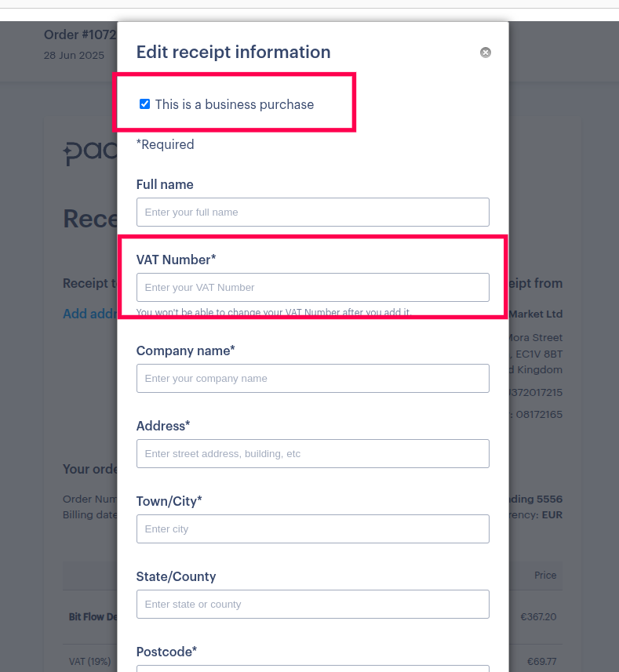The image size is (619, 672).
Task: Uncheck the business purchase checkbox
Action: (x=144, y=104)
